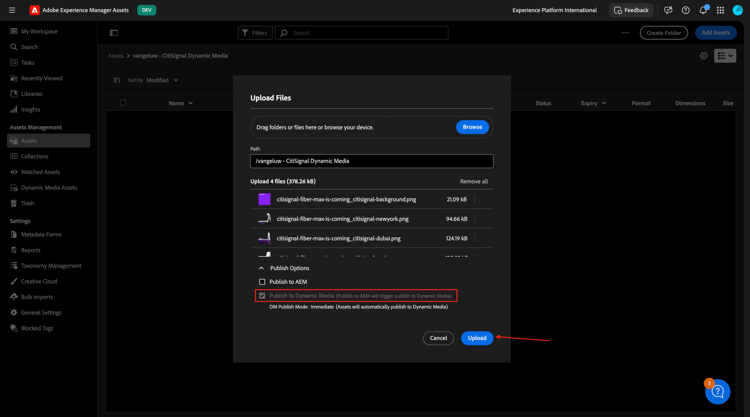
Task: Open Dynamic Media Assets
Action: click(x=48, y=188)
